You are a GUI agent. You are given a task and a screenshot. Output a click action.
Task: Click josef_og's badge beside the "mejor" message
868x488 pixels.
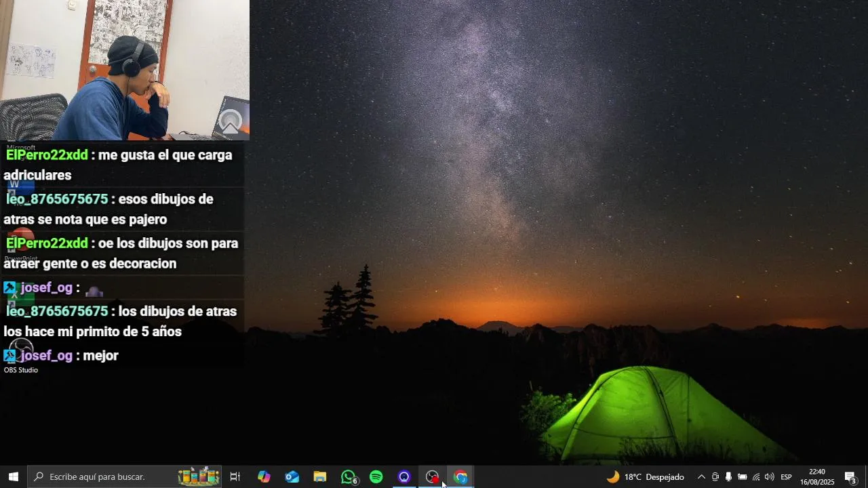9,355
